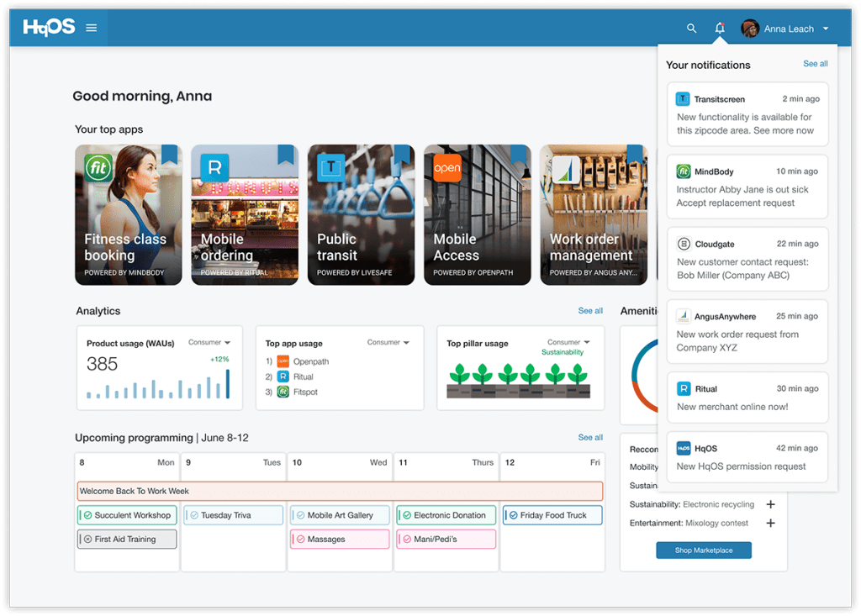Toggle check on Succulent Workshop event
The height and width of the screenshot is (616, 861).
click(87, 515)
